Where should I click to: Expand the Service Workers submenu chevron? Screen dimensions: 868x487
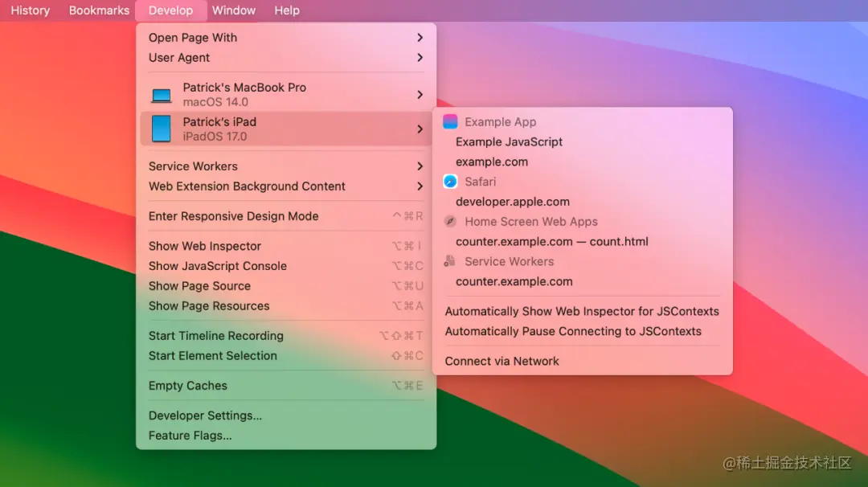(x=420, y=166)
